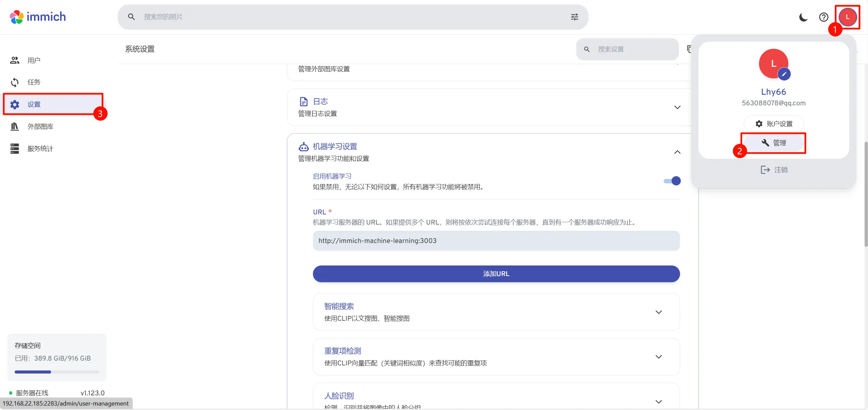Click the pencil icon on the profile avatar
The image size is (868, 410).
coord(784,74)
